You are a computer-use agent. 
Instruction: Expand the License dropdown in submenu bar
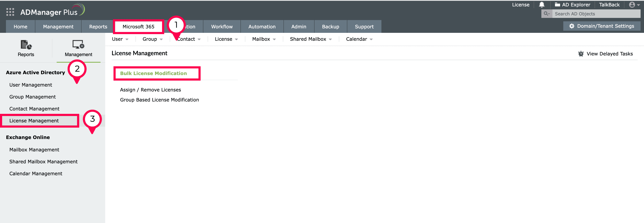[226, 39]
